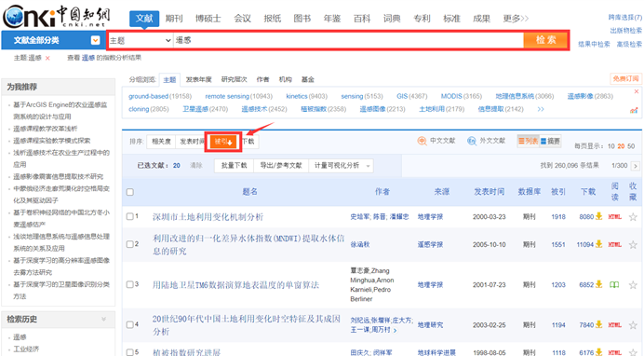Image resolution: width=644 pixels, height=356 pixels.
Task: Switch to 列表 list view
Action: pyautogui.click(x=528, y=141)
